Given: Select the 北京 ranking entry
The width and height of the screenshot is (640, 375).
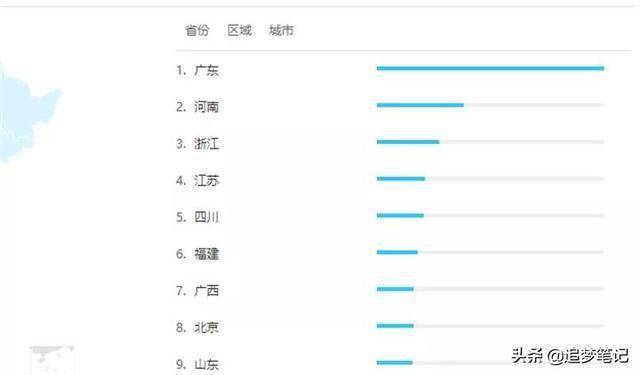Looking at the screenshot, I should click(207, 327).
